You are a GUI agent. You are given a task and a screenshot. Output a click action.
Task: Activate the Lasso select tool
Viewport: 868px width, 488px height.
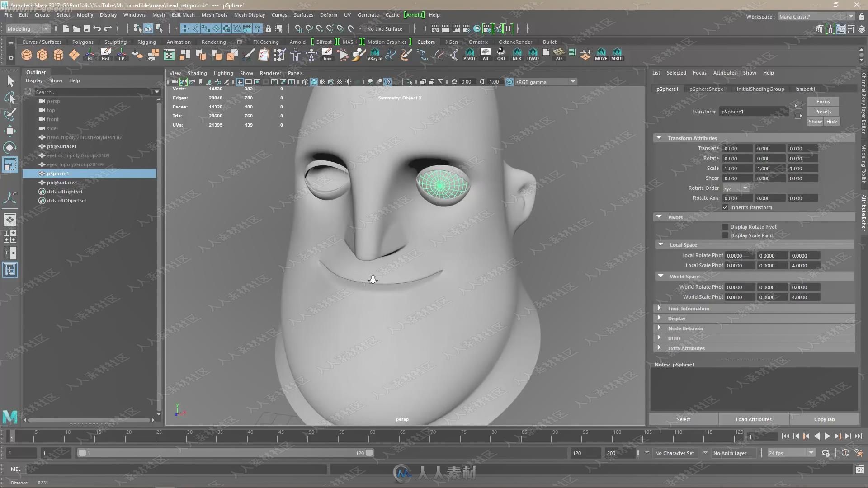pos(10,98)
